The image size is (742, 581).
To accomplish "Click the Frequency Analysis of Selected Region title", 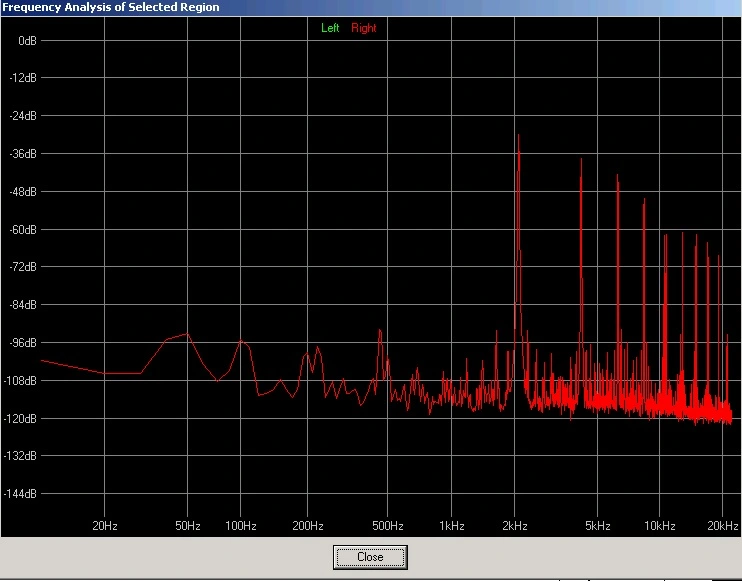I will tap(111, 8).
